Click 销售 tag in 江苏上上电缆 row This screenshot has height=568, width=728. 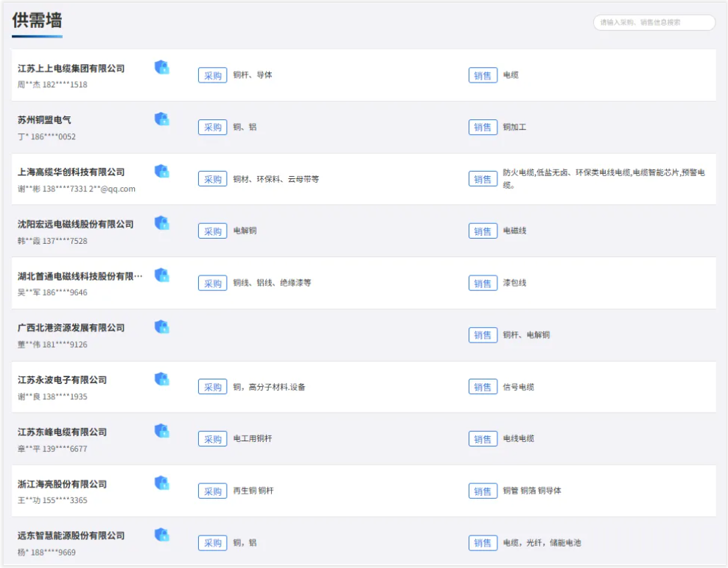pyautogui.click(x=483, y=75)
